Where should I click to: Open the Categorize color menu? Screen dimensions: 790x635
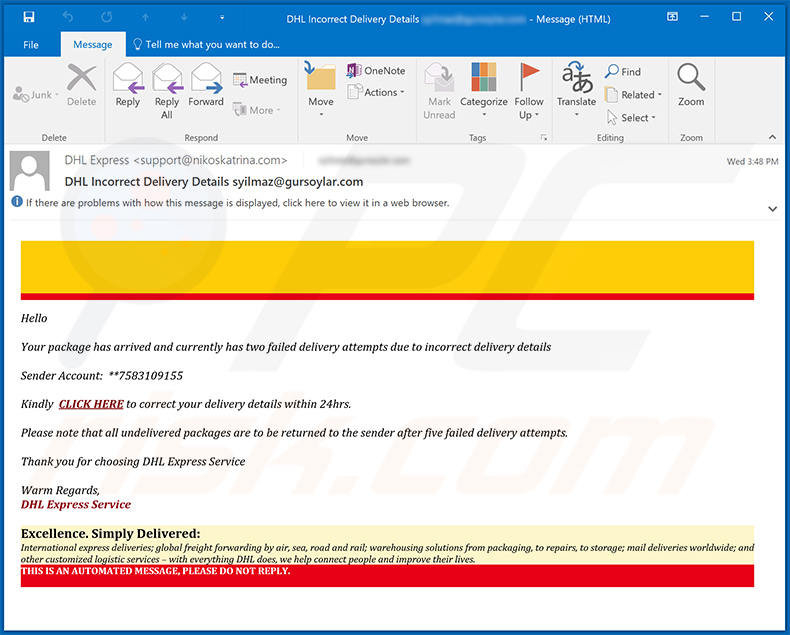[x=484, y=90]
